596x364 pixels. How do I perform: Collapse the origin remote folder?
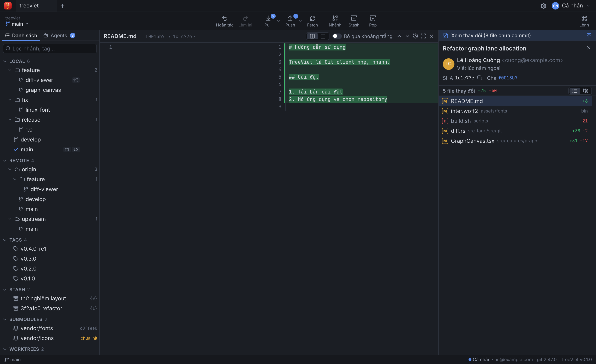[10, 169]
